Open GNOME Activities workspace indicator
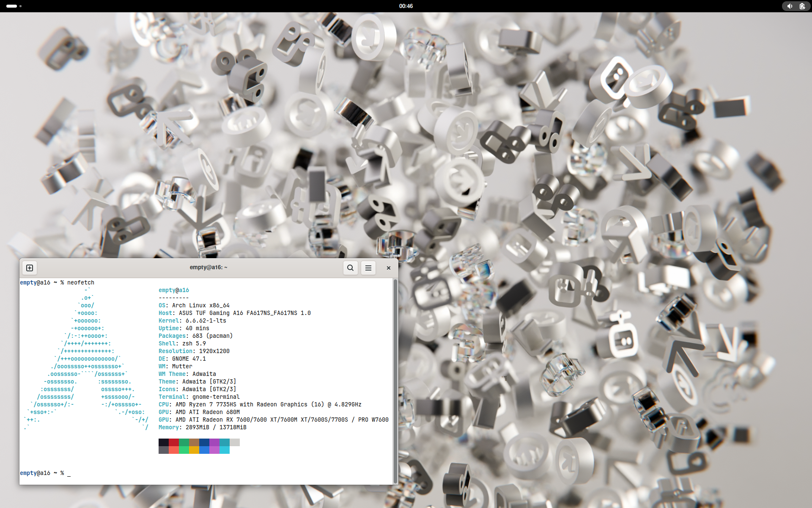 coord(14,6)
